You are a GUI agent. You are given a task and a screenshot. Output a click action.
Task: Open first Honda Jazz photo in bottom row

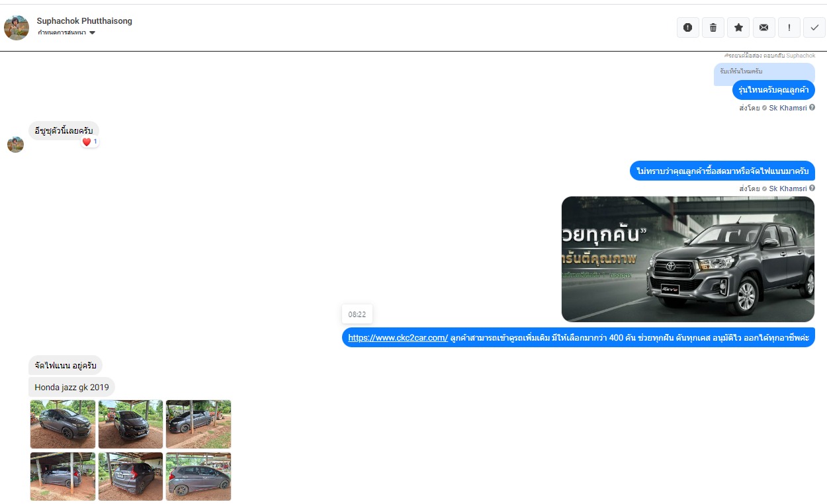click(63, 476)
